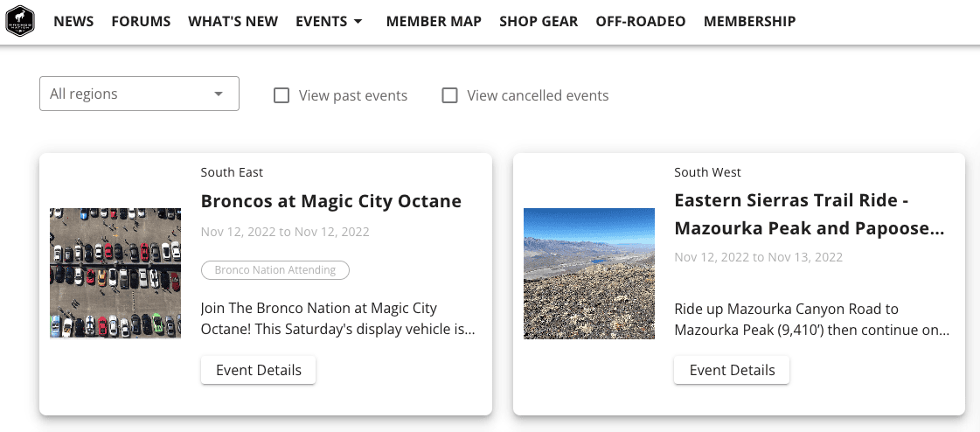Go to the MEMBERSHIP page

[749, 22]
